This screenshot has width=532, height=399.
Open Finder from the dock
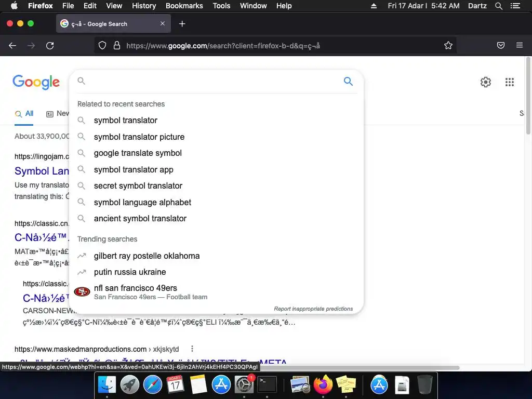(107, 385)
